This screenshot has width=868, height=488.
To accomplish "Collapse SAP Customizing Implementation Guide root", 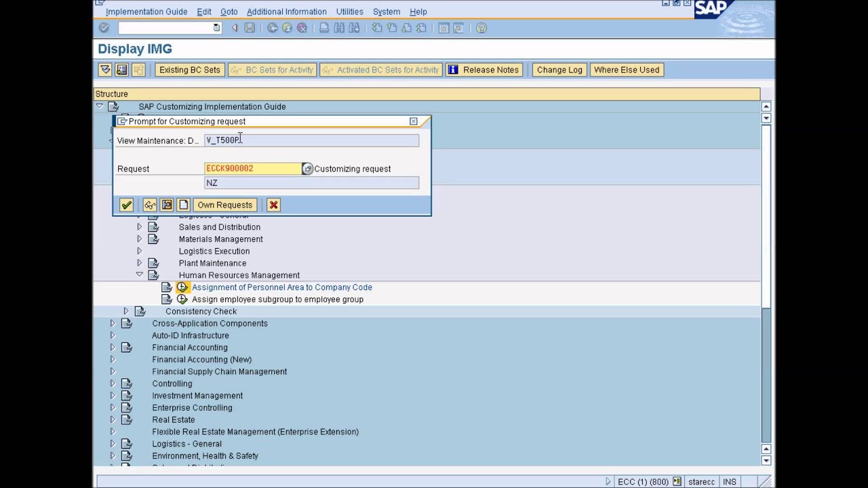I will 100,106.
